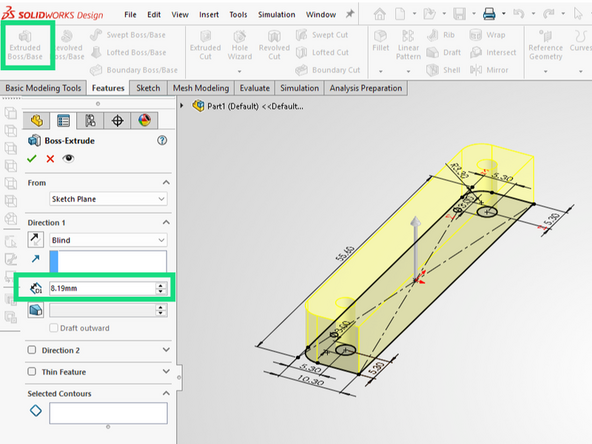Screen dimensions: 592x444
Task: Open the From Sketch Plane dropdown
Action: click(108, 199)
